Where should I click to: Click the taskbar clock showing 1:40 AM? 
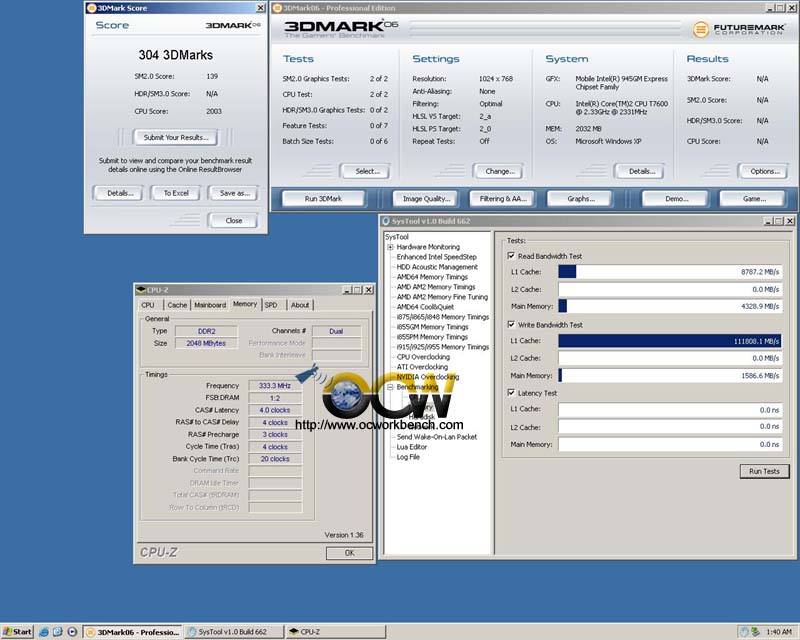click(x=779, y=632)
